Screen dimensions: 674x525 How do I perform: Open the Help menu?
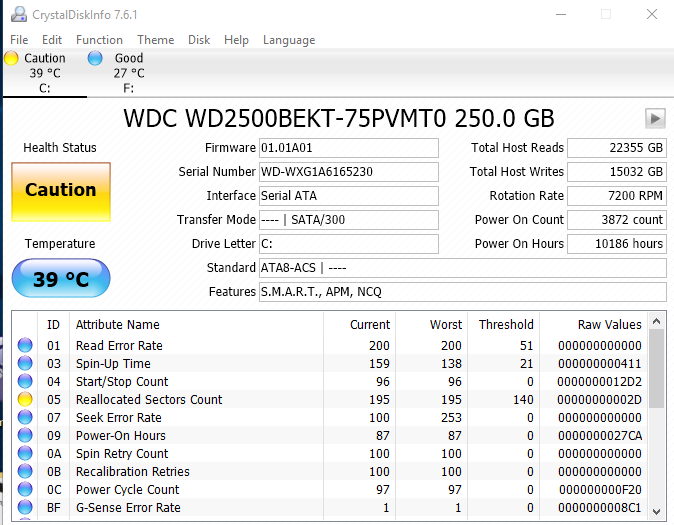(236, 40)
